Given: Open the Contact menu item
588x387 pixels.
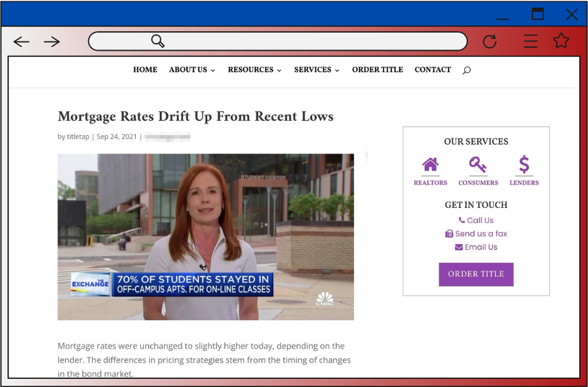Looking at the screenshot, I should point(433,70).
